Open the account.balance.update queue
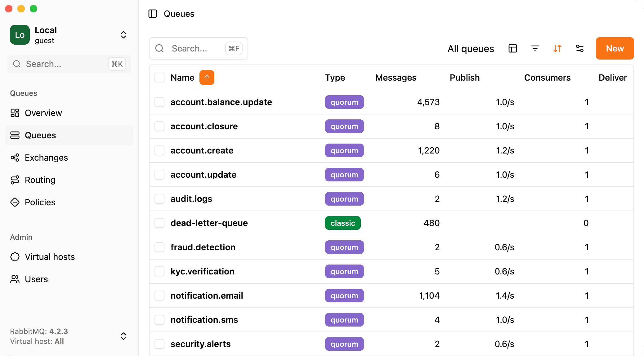This screenshot has height=356, width=644. pyautogui.click(x=221, y=102)
